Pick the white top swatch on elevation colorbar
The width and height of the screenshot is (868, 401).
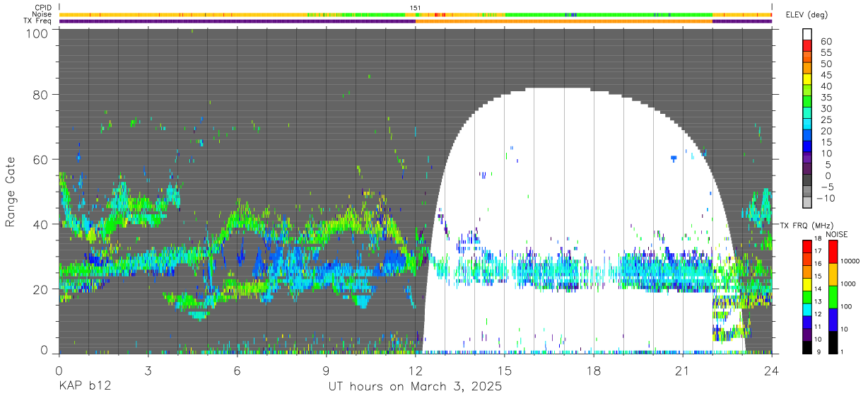[807, 35]
